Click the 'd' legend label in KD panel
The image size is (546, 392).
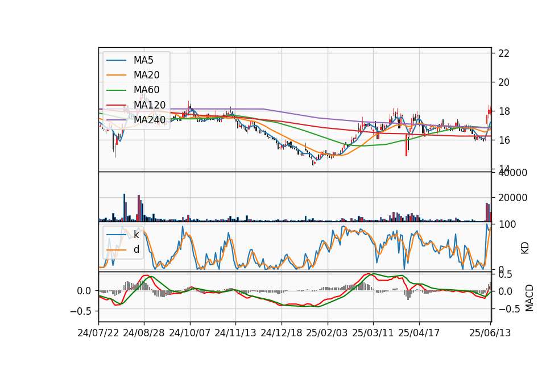coord(136,249)
